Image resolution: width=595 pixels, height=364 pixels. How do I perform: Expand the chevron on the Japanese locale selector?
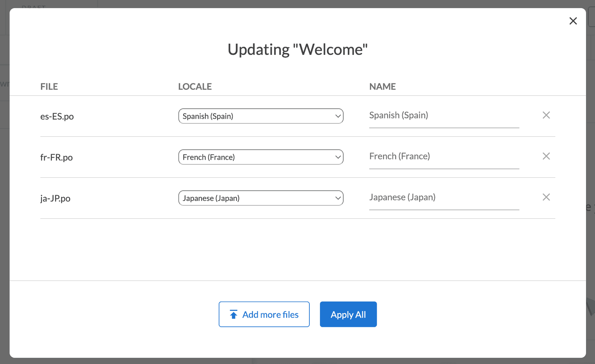[x=337, y=198]
